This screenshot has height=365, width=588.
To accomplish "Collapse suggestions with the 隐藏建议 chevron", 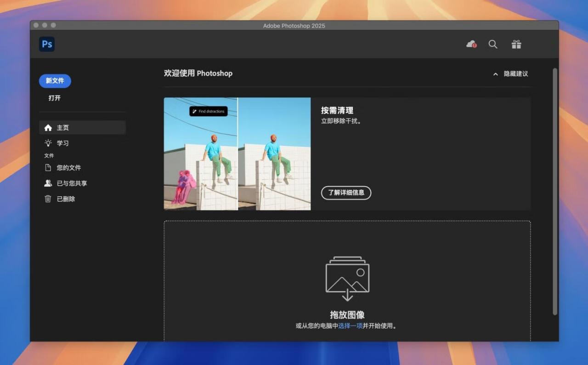I will tap(495, 74).
